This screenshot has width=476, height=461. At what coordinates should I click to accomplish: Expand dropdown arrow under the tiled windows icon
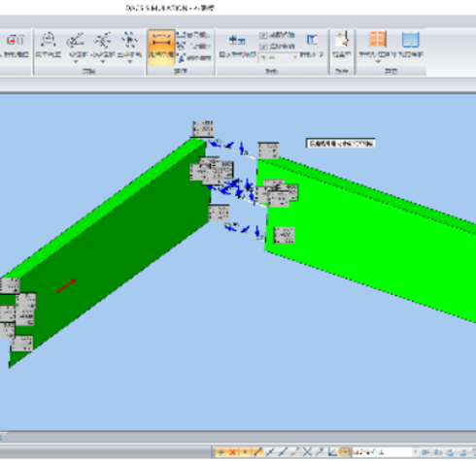378,61
